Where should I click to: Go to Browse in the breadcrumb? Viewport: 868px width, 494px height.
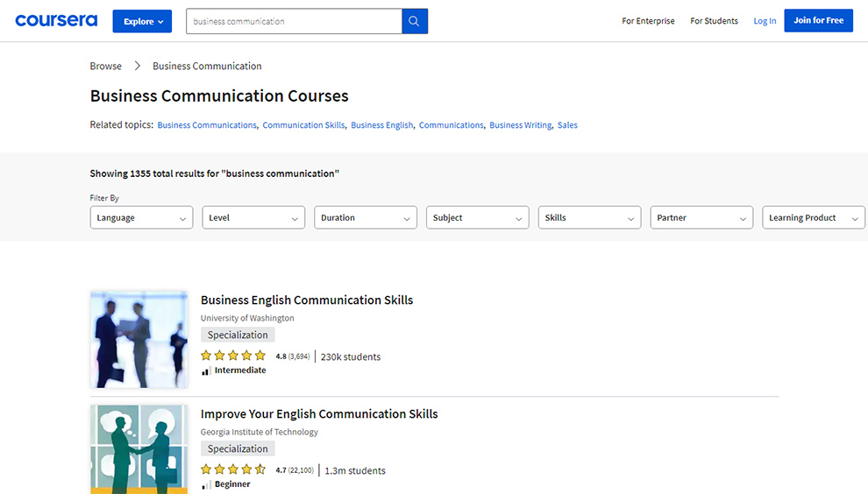point(106,66)
